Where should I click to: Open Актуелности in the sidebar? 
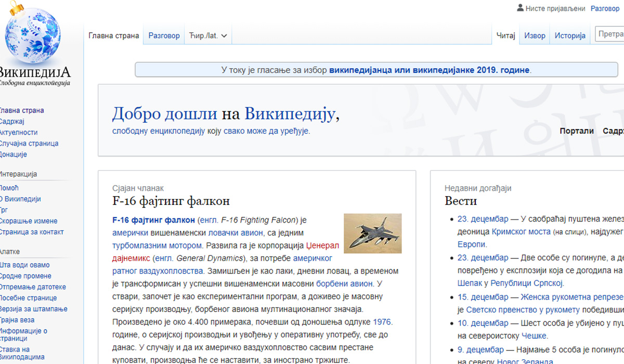click(18, 132)
